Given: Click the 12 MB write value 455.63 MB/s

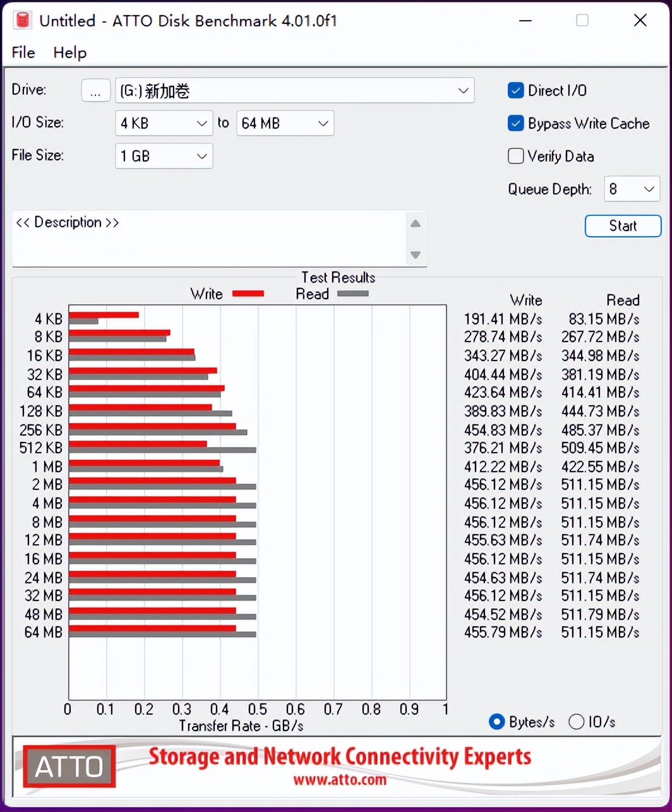Looking at the screenshot, I should point(503,540).
